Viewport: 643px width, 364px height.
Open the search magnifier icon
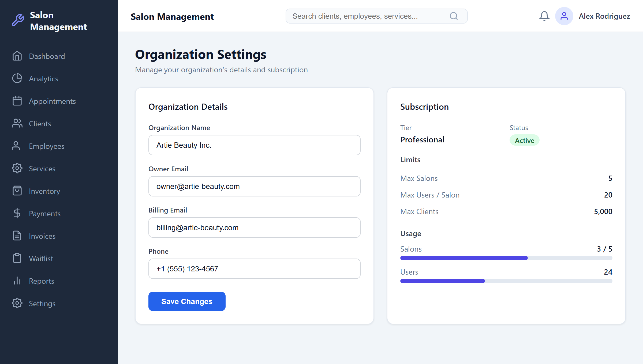click(x=454, y=16)
